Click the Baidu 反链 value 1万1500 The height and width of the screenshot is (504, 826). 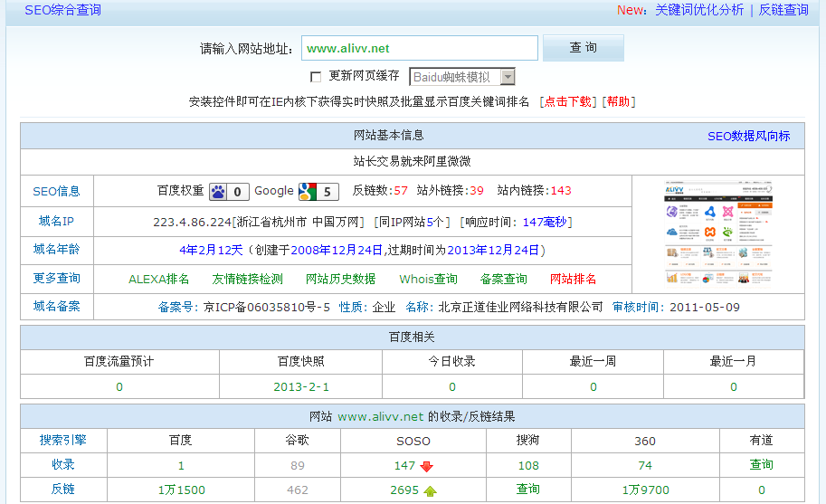pyautogui.click(x=181, y=490)
